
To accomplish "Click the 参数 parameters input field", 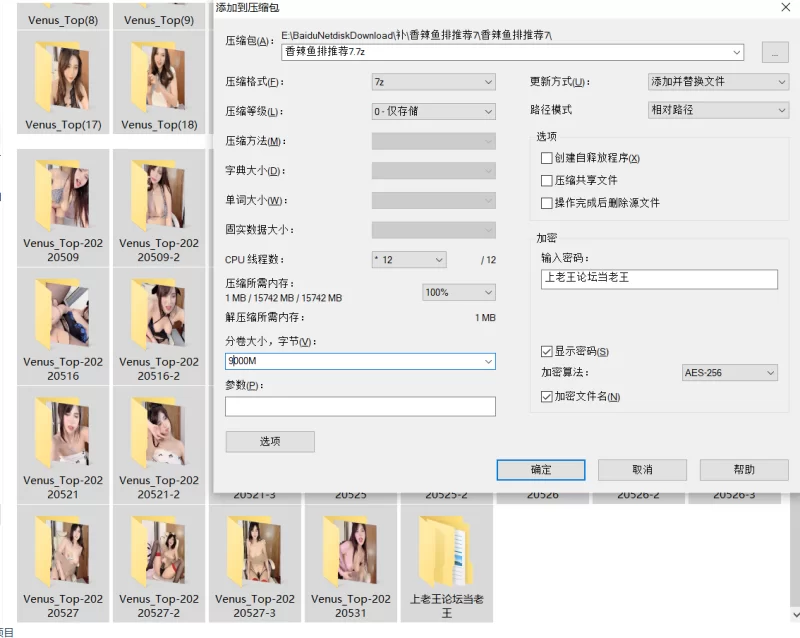I will coord(360,406).
